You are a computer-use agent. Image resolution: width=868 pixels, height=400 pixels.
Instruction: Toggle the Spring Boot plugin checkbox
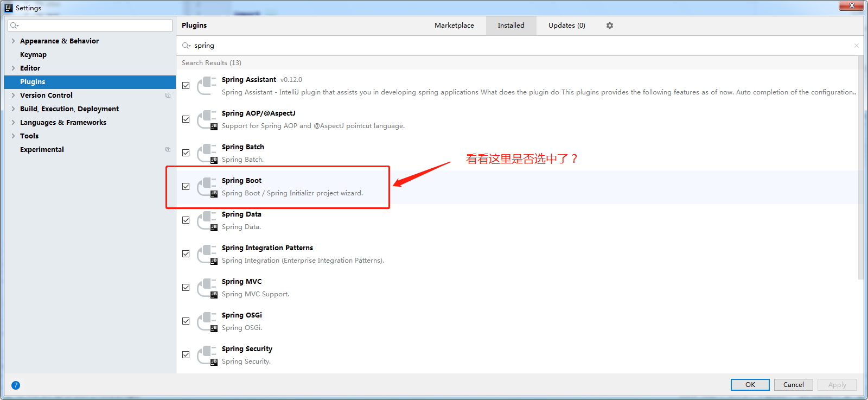click(186, 187)
